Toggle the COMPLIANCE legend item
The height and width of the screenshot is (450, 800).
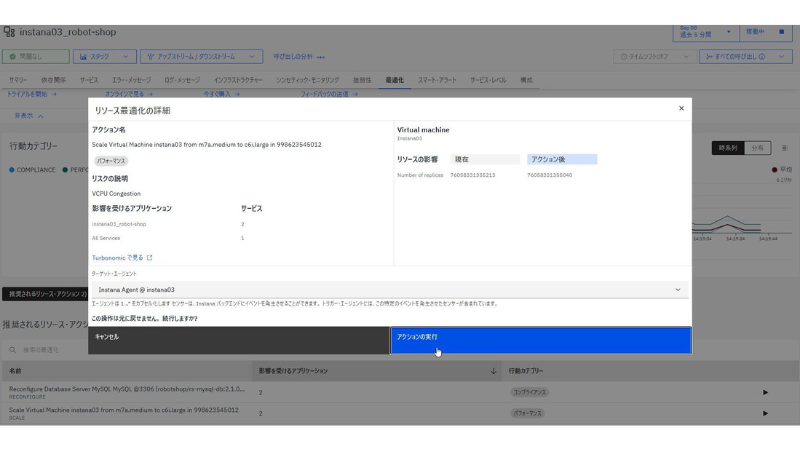tap(32, 170)
